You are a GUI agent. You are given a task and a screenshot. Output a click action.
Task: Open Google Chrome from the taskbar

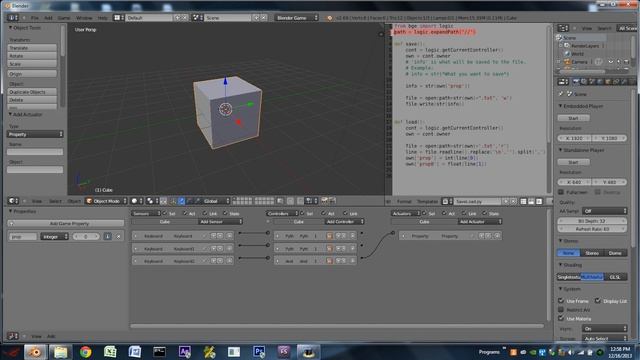coord(85,352)
